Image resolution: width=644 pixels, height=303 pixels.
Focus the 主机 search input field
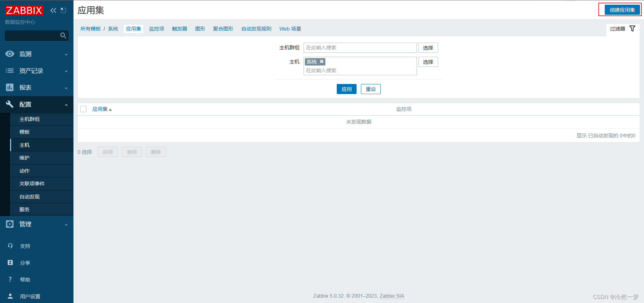click(x=360, y=70)
